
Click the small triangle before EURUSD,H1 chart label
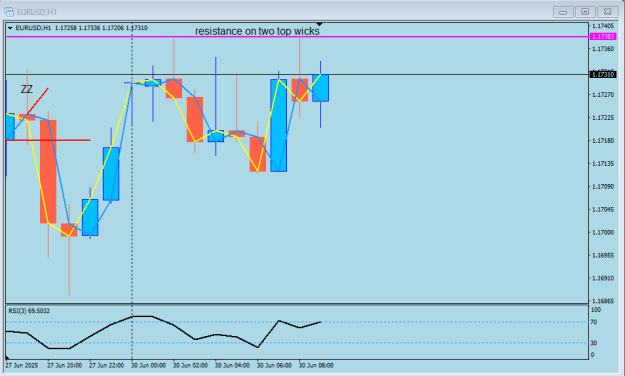pos(10,28)
